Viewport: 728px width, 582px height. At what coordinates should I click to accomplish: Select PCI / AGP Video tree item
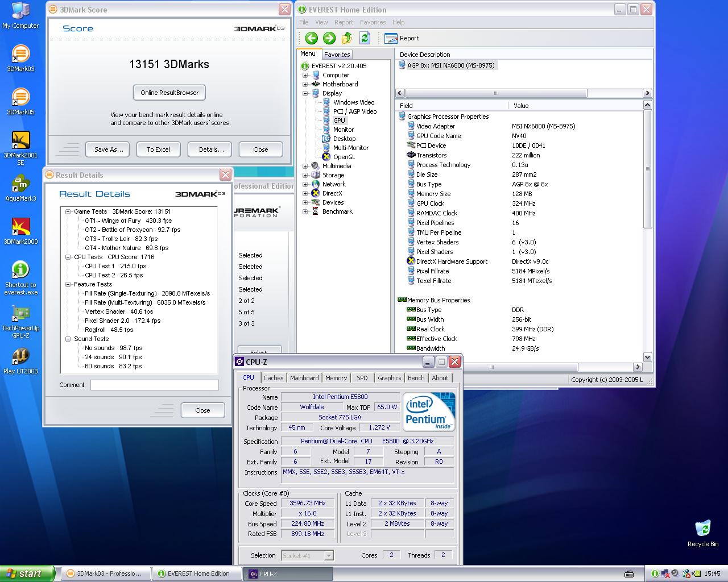click(x=349, y=111)
